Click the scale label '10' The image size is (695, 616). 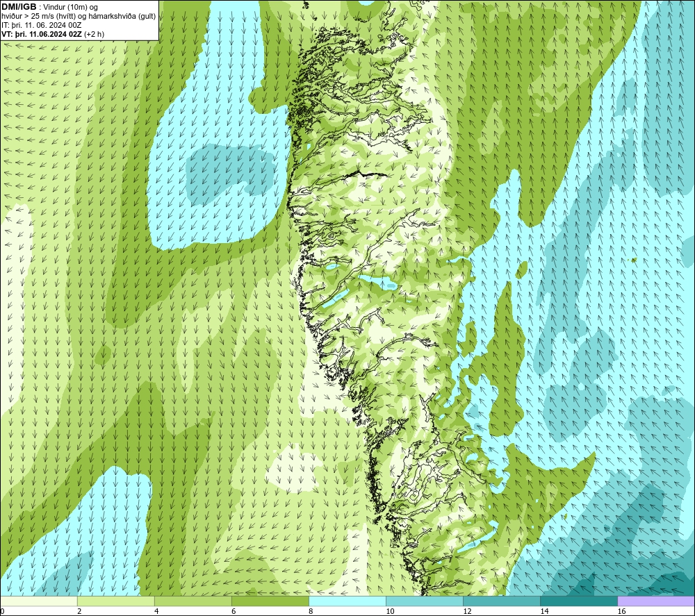(390, 612)
